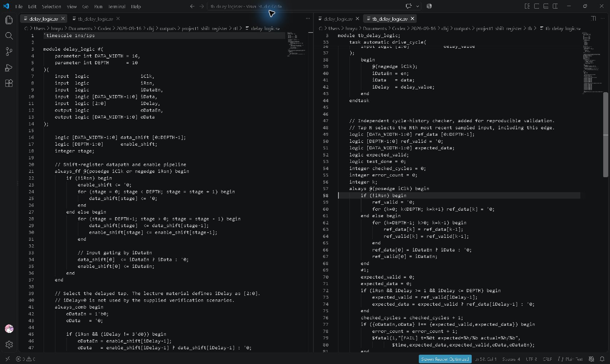Close the tb_delay_logic.sv tab in right group

click(x=412, y=19)
